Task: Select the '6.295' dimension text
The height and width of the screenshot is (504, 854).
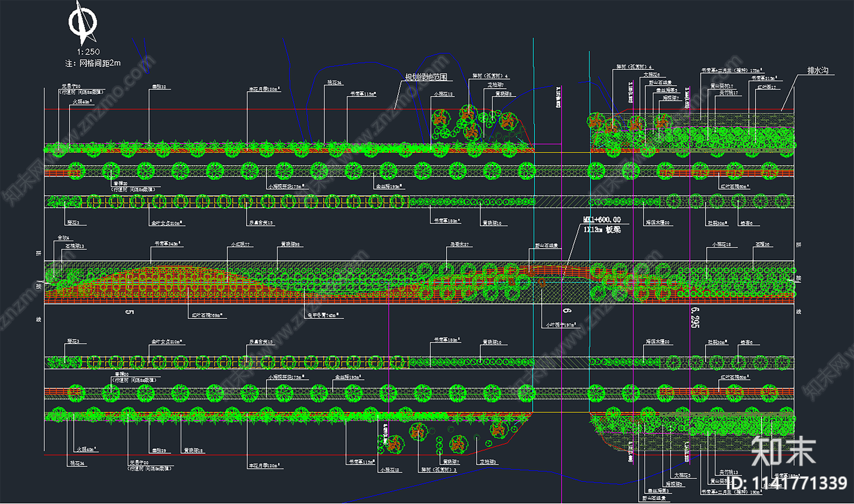Action: pos(694,317)
